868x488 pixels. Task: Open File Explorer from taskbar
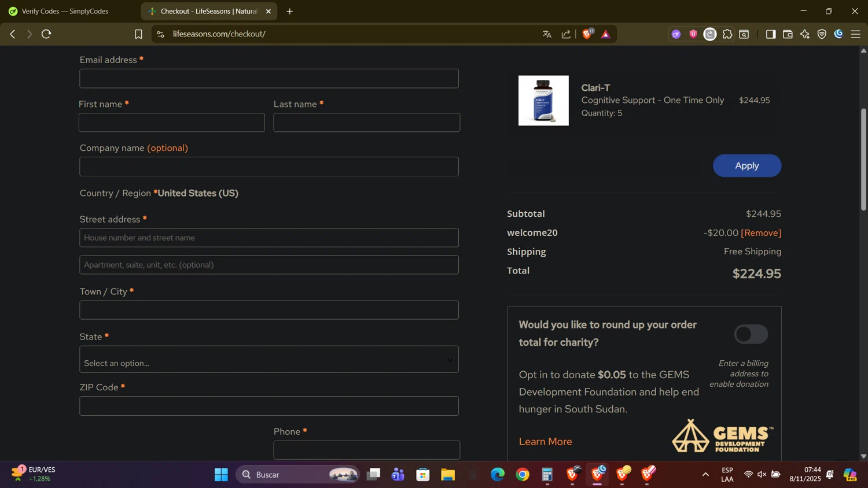click(x=448, y=475)
